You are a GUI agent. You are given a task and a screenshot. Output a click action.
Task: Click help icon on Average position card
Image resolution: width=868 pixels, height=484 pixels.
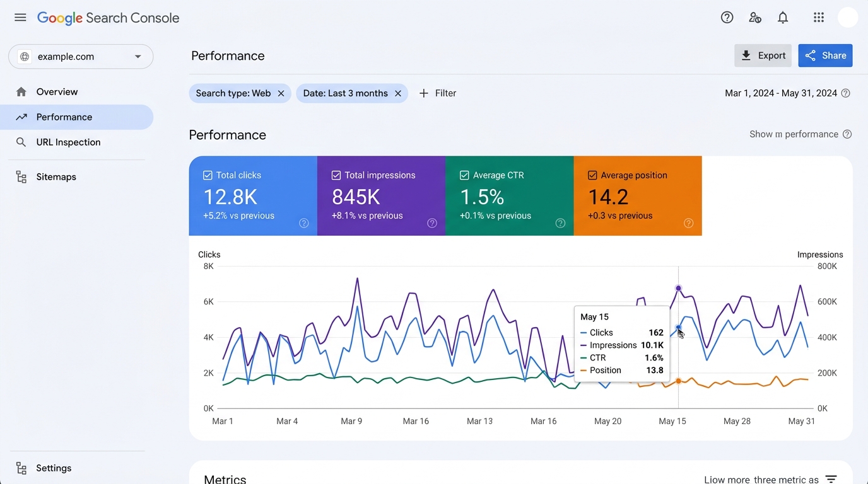click(x=689, y=223)
